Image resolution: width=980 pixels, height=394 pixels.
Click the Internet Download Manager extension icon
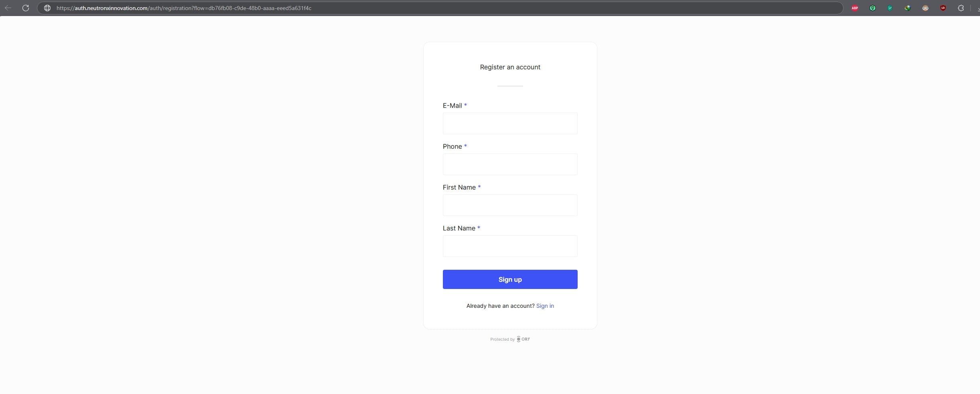[907, 8]
